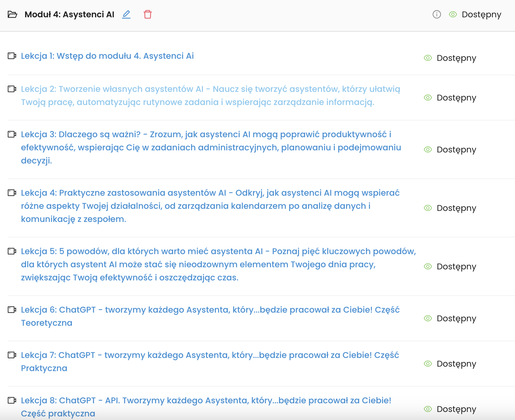
Task: Click the video icon for Lekcja 3
Action: click(x=12, y=134)
